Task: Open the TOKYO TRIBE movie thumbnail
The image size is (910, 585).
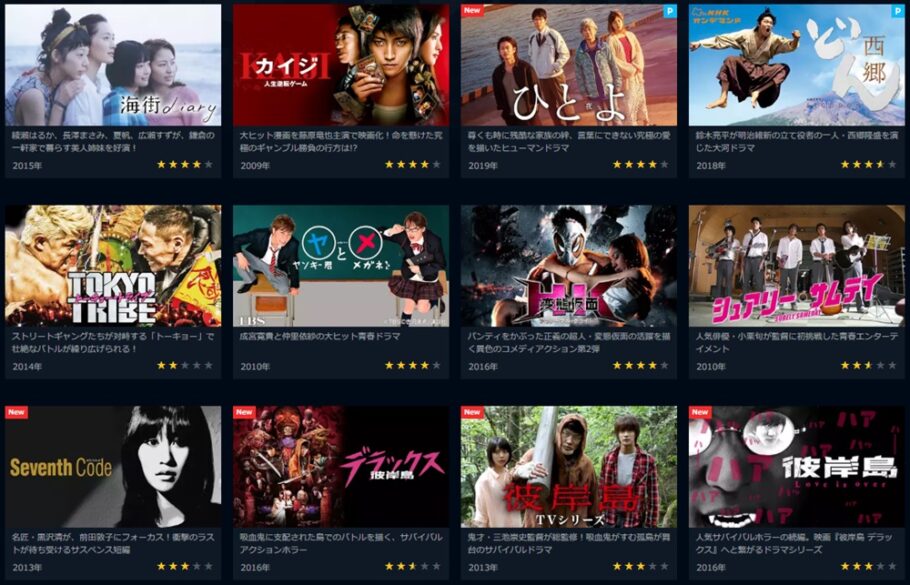Action: click(x=113, y=266)
